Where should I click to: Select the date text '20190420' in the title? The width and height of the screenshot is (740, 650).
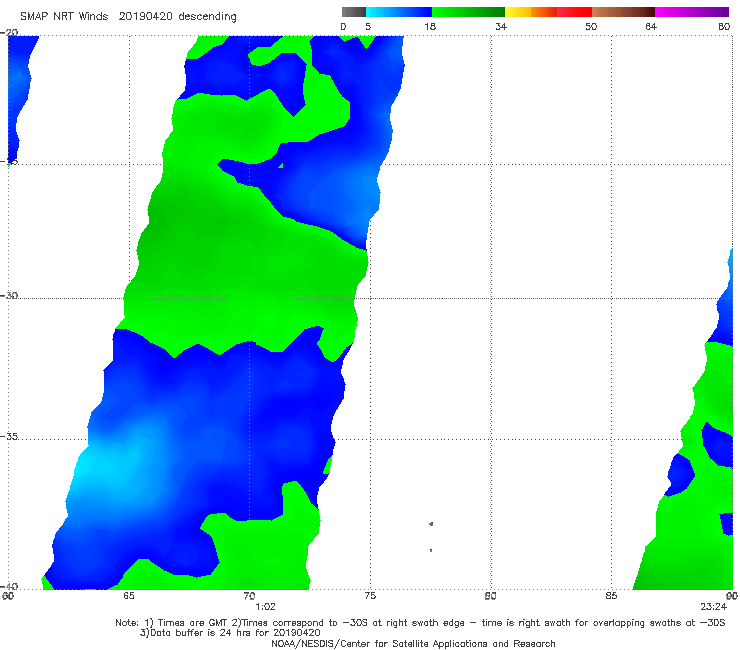(x=145, y=16)
